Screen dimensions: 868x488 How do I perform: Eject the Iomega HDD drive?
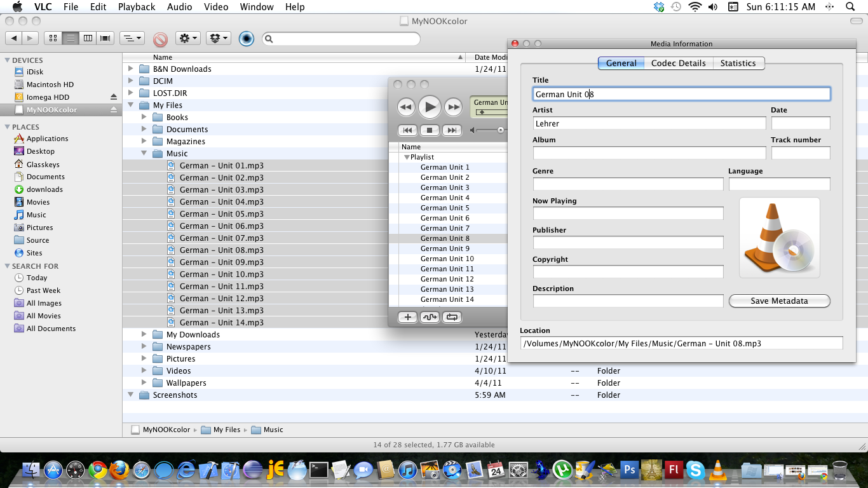[x=114, y=97]
